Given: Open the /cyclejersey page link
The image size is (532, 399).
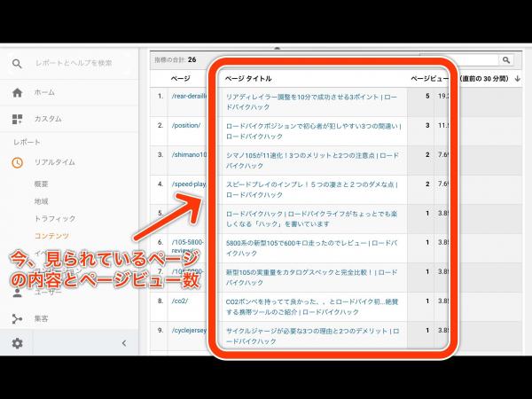Looking at the screenshot, I should [x=189, y=331].
